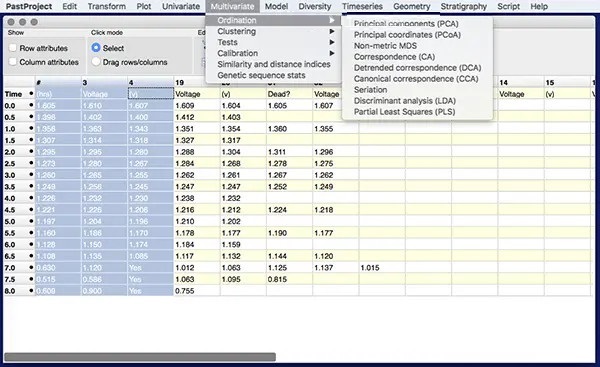Screen dimensions: 600x367
Task: Expand the Tests submenu
Action: click(273, 42)
